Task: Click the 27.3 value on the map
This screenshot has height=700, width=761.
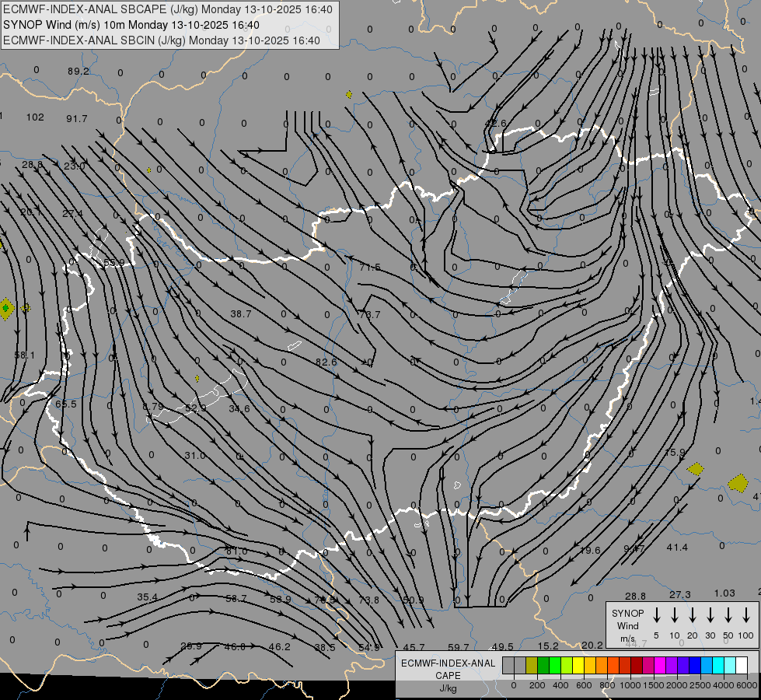Action: pyautogui.click(x=680, y=594)
